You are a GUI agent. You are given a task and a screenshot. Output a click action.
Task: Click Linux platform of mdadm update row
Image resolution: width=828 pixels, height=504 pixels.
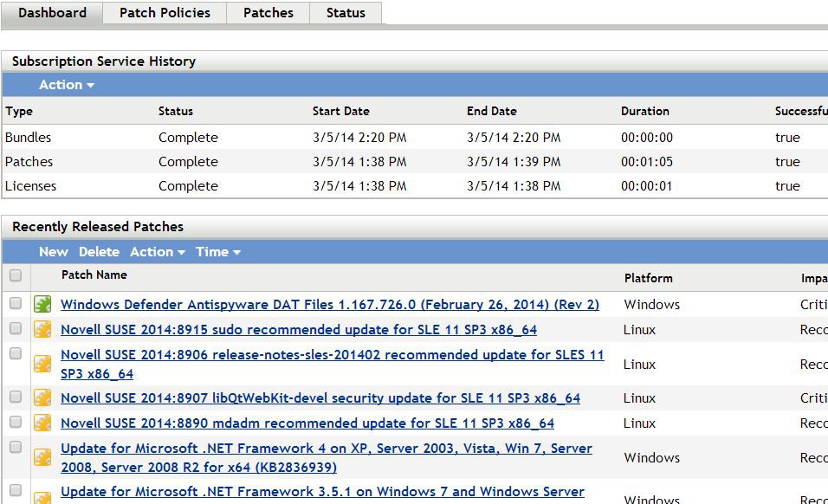(639, 423)
